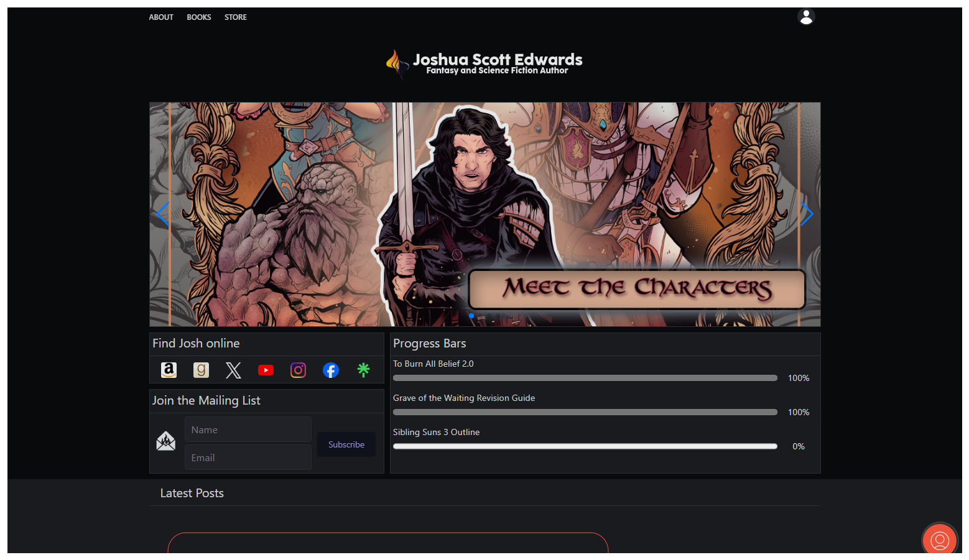Visit the X (Twitter) profile icon
Viewport: 969px width, 560px height.
[233, 370]
